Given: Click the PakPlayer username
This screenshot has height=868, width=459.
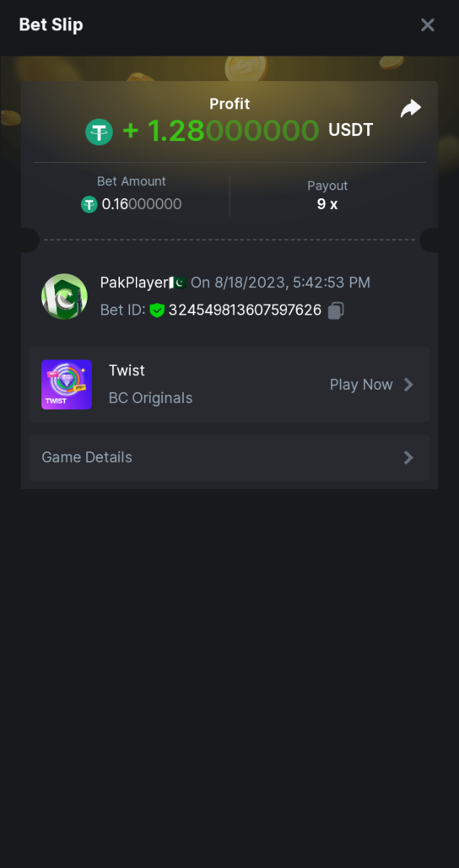Looking at the screenshot, I should [x=134, y=283].
